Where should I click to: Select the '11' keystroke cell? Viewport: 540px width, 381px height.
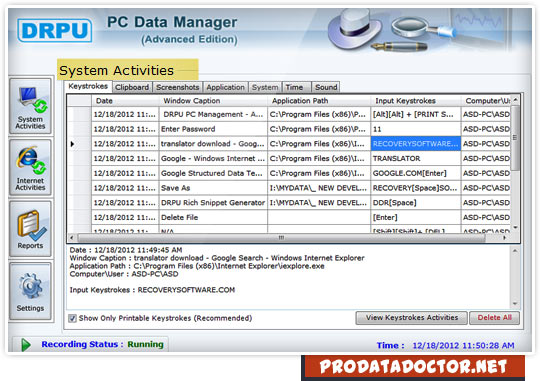[x=416, y=129]
